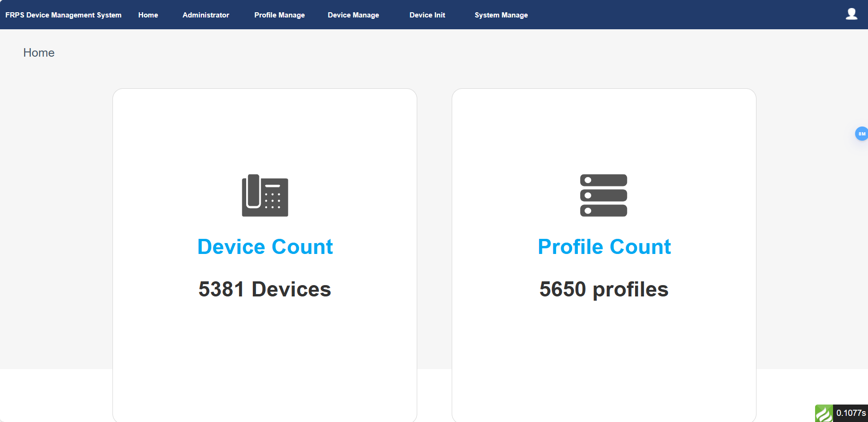Open the System Manage menu
Image resolution: width=868 pixels, height=422 pixels.
[x=501, y=15]
